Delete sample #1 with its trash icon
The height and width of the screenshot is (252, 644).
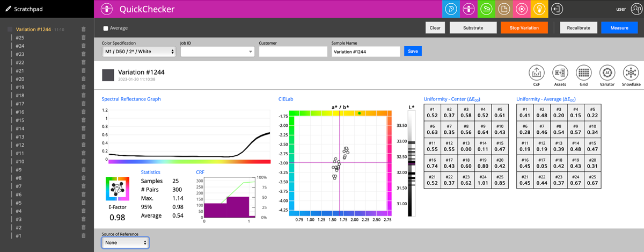84,235
